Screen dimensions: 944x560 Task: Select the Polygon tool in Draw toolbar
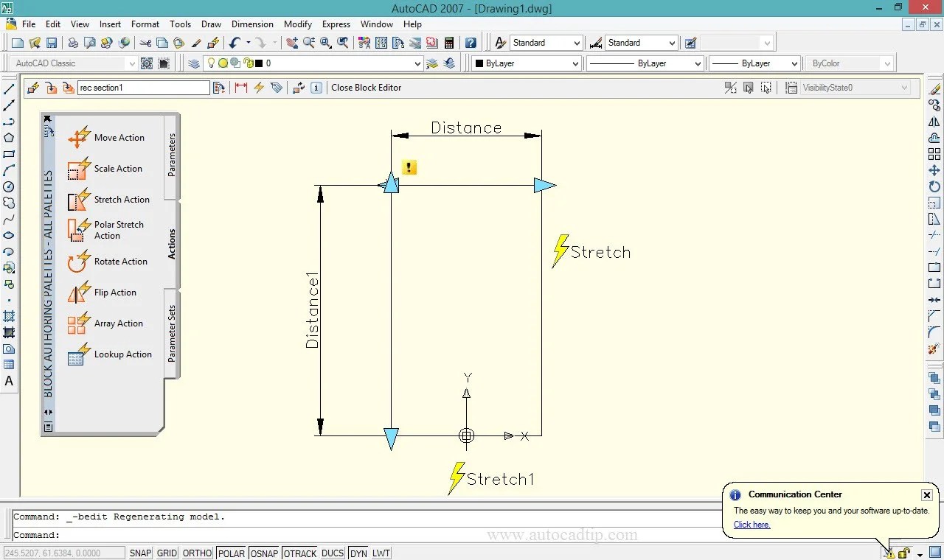(9, 138)
